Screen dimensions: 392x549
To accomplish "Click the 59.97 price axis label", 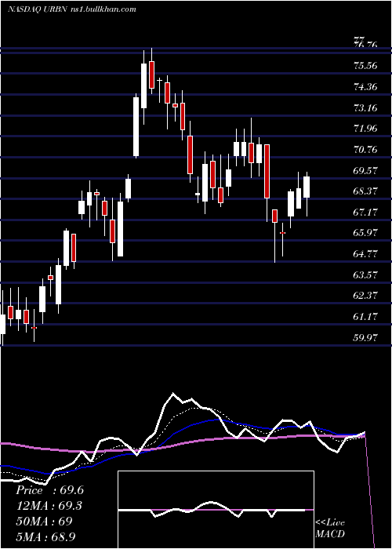I will click(x=365, y=337).
